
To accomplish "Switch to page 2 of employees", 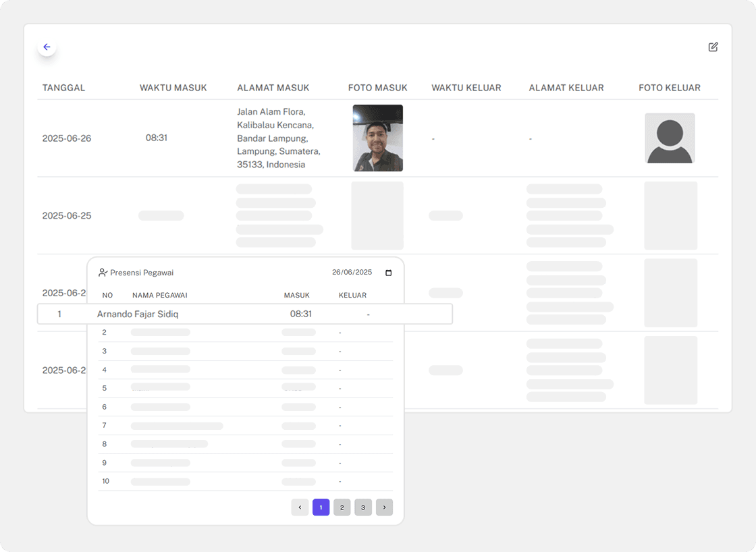I will tap(342, 507).
